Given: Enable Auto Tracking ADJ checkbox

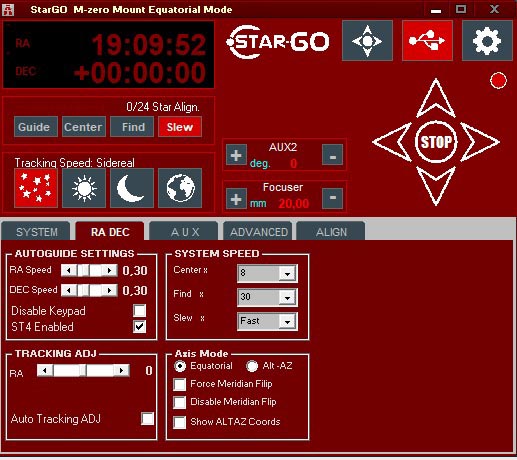Looking at the screenshot, I should [x=147, y=419].
